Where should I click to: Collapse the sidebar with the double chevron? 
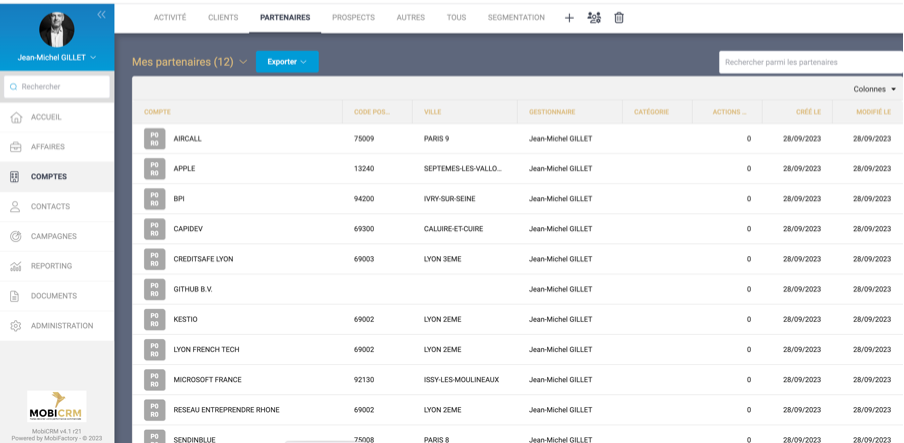(x=101, y=14)
